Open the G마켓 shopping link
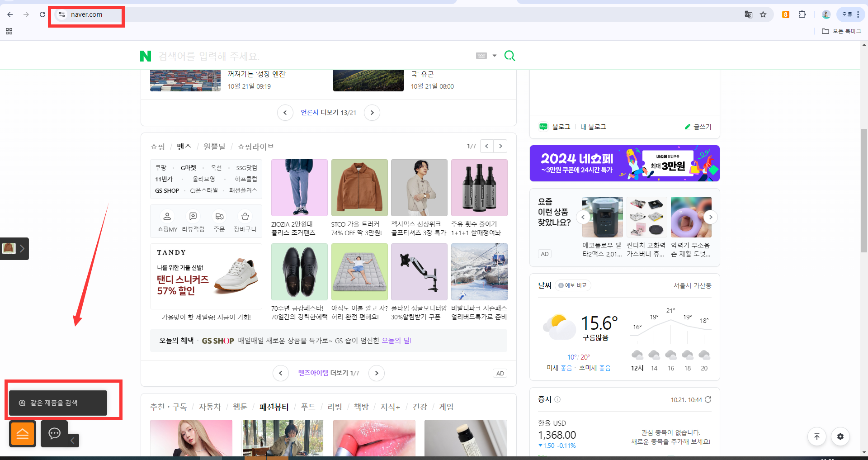Screen dimensions: 868x460 189,168
